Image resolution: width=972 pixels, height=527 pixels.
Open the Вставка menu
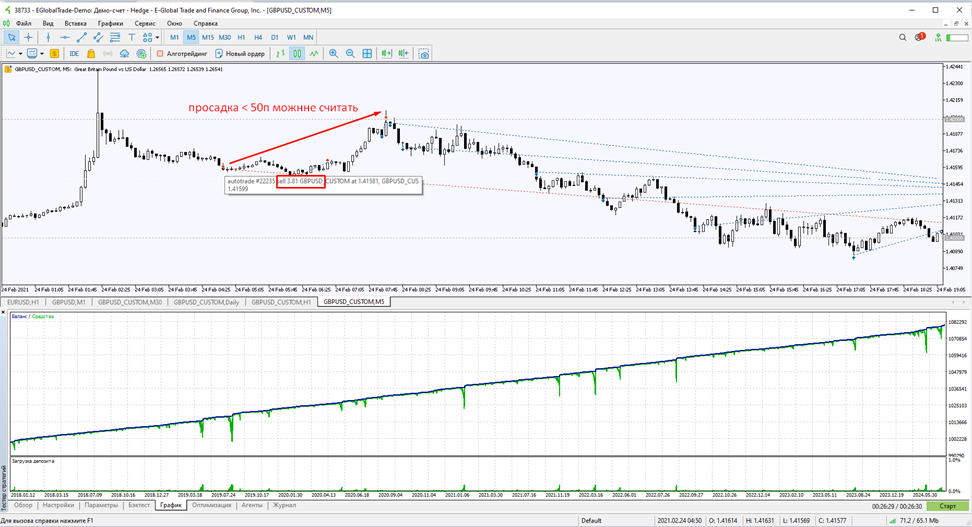coord(76,23)
